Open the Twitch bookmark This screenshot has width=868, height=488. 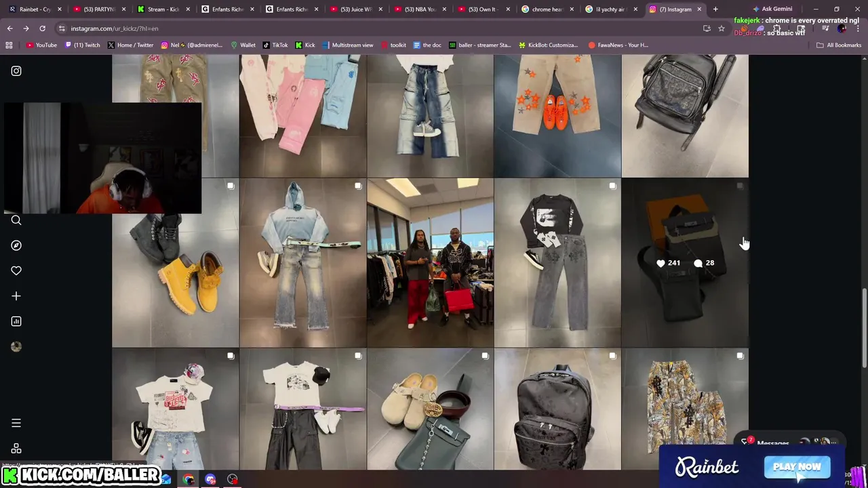(x=83, y=45)
